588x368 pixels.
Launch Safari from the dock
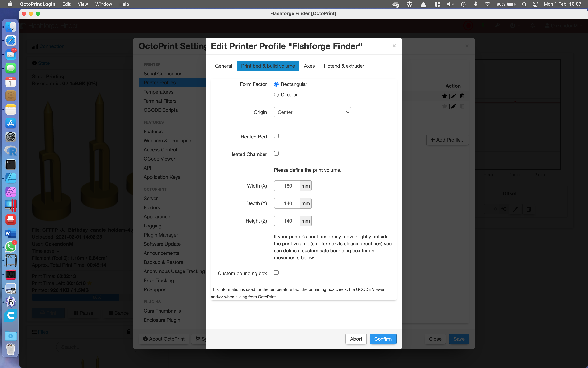[11, 40]
